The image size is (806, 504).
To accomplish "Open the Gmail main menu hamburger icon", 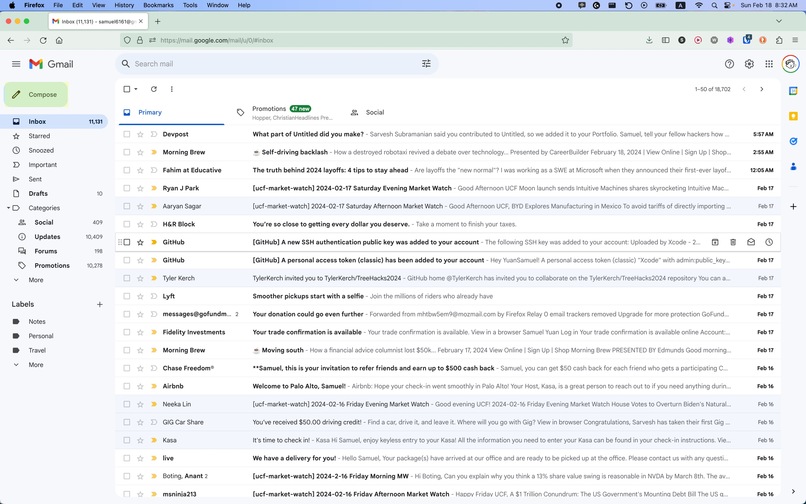I will coord(16,64).
